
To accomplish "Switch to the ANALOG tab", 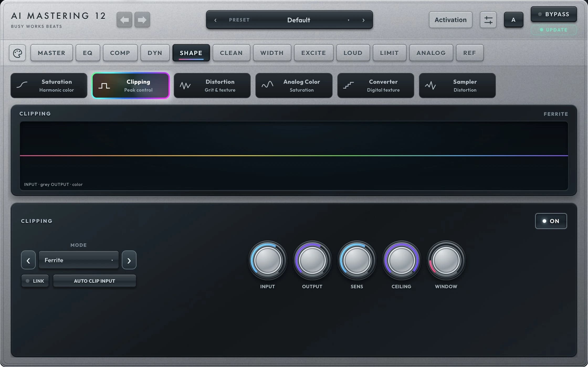I will pos(431,53).
